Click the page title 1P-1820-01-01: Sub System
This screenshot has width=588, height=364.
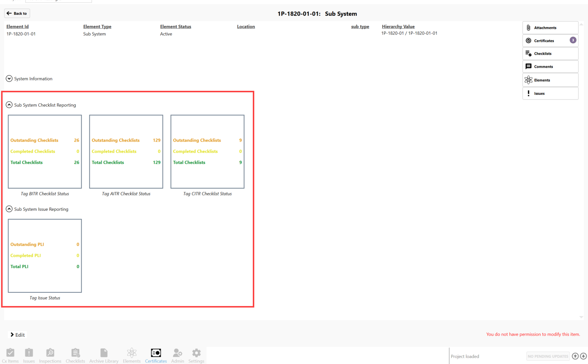tap(317, 14)
